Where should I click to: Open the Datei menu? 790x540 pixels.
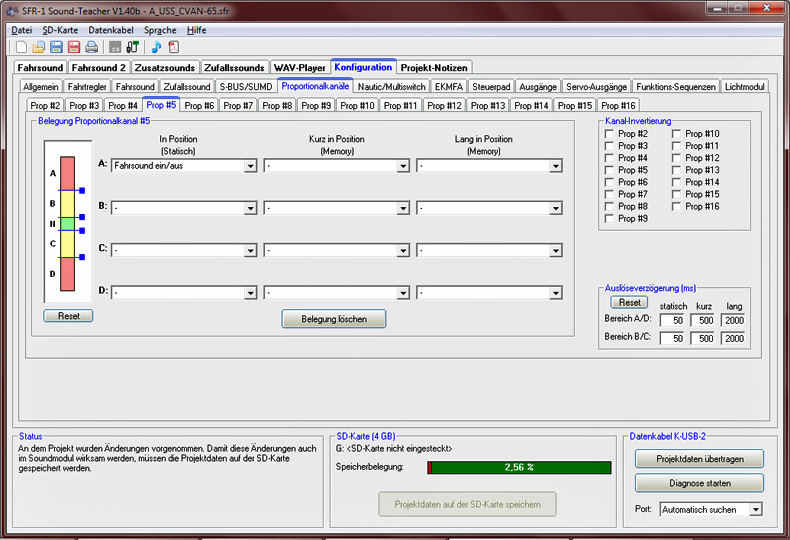pyautogui.click(x=22, y=30)
